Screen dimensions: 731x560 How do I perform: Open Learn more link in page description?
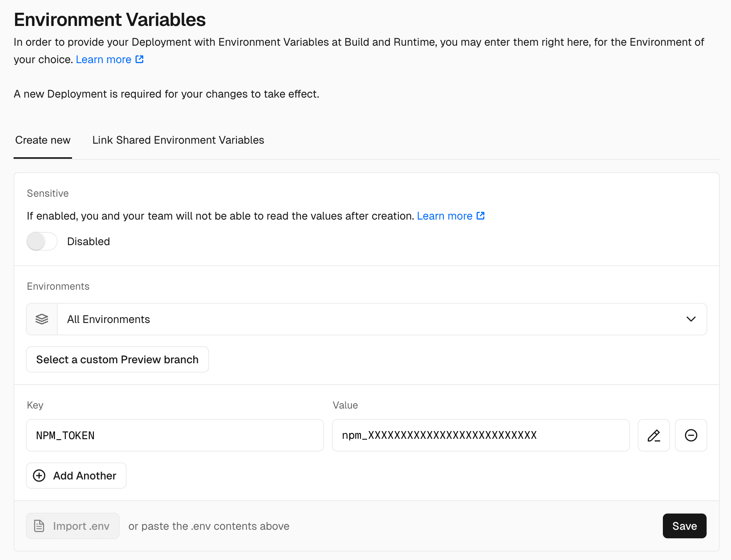tap(103, 60)
